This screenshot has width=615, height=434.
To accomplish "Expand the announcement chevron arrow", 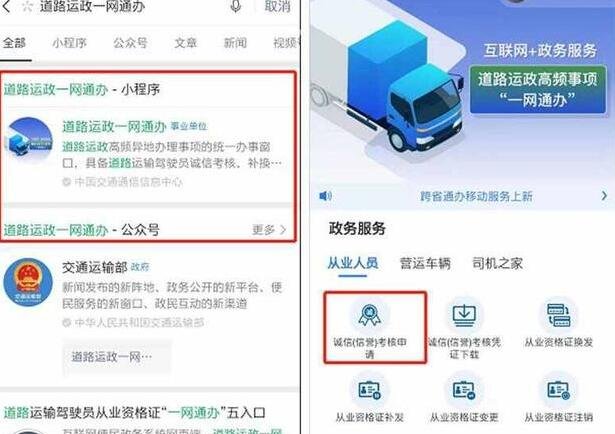I will pos(604,195).
